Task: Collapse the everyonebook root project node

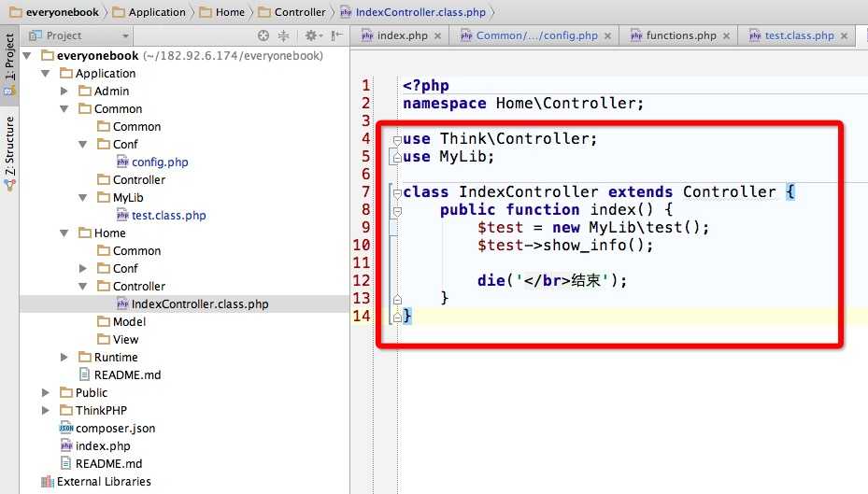Action: click(x=26, y=55)
